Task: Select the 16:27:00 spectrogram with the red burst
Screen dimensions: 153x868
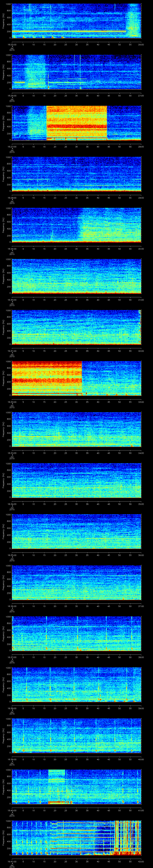Action: coord(76,123)
